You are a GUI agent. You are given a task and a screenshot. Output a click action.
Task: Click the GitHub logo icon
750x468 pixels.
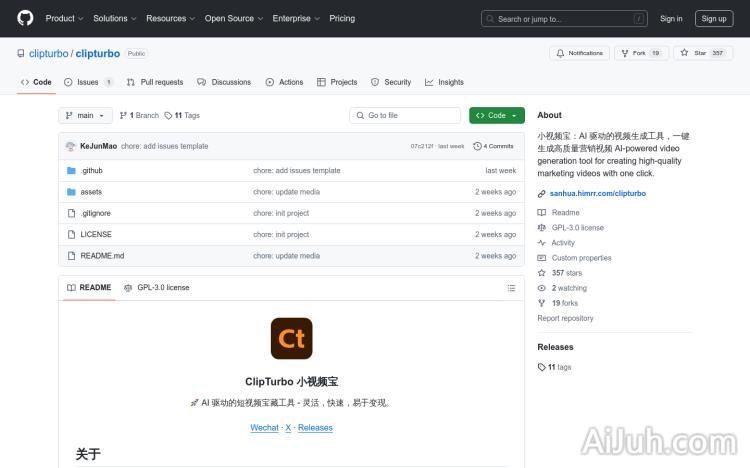click(25, 18)
